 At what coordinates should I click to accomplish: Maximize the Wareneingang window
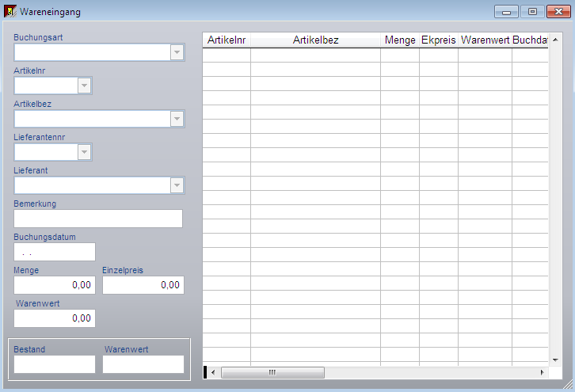532,12
